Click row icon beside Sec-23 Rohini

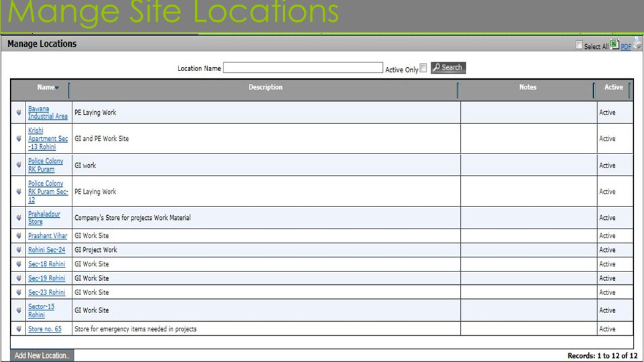pos(19,292)
